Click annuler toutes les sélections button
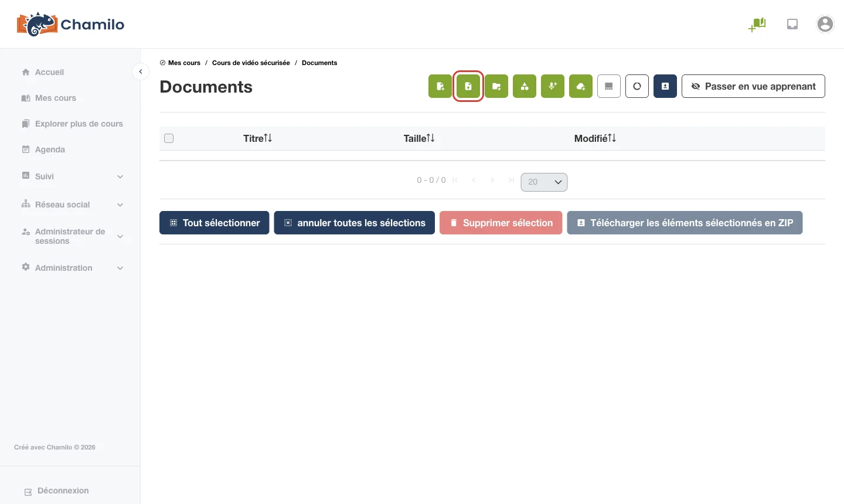This screenshot has width=844, height=504. point(355,223)
